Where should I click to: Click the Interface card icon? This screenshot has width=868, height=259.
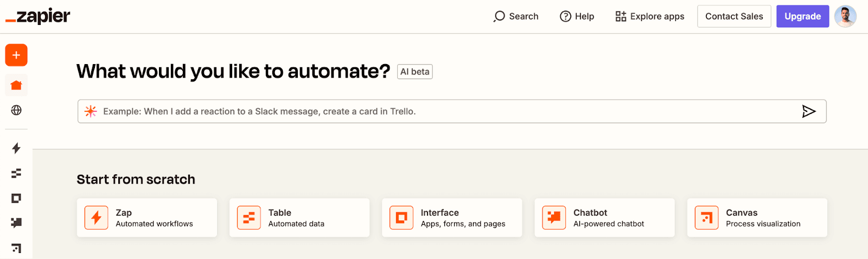401,218
